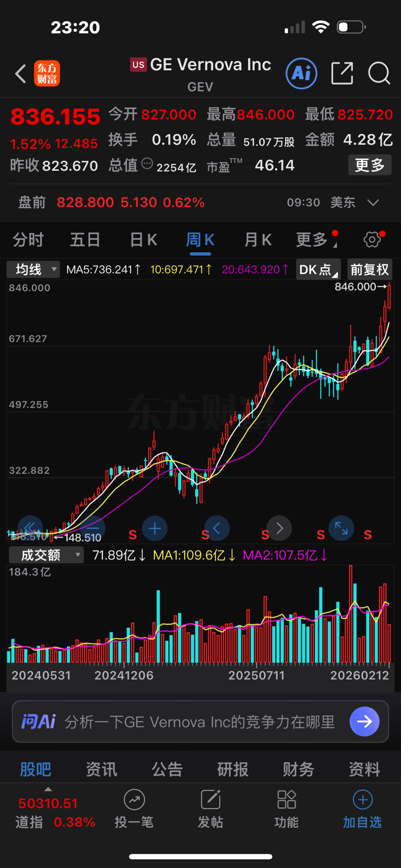Open the DK点 selector
Screen dimensions: 401x868
(319, 269)
